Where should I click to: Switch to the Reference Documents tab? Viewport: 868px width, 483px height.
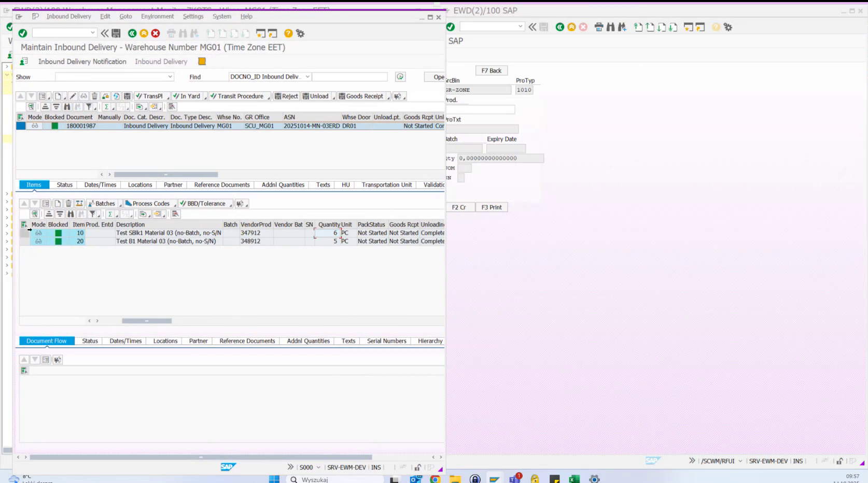(x=221, y=184)
